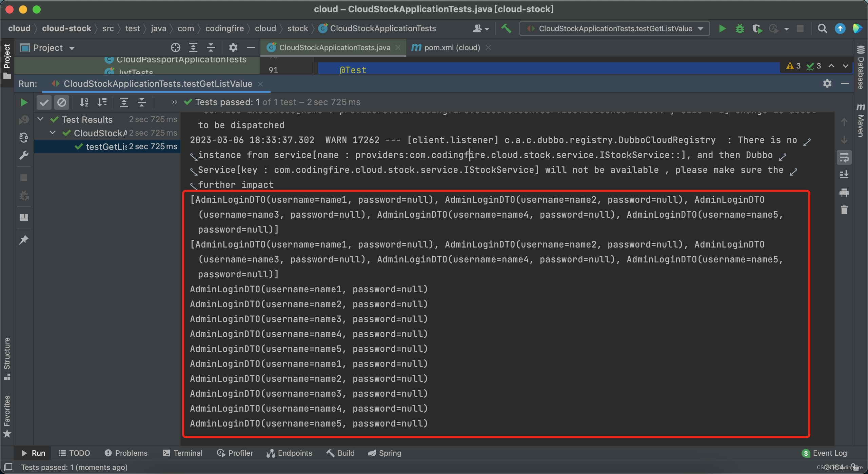Toggle test results pass filter icon

pos(45,102)
